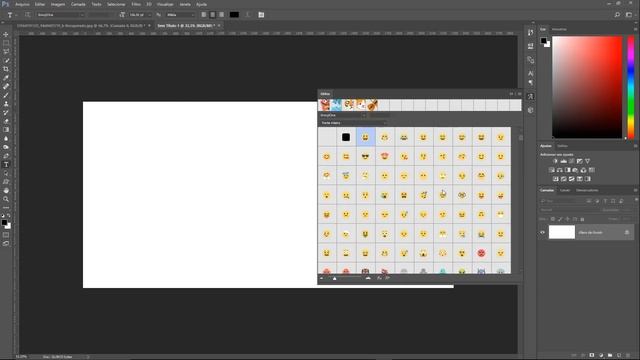
Task: Open the Camada menu
Action: [x=78, y=4]
